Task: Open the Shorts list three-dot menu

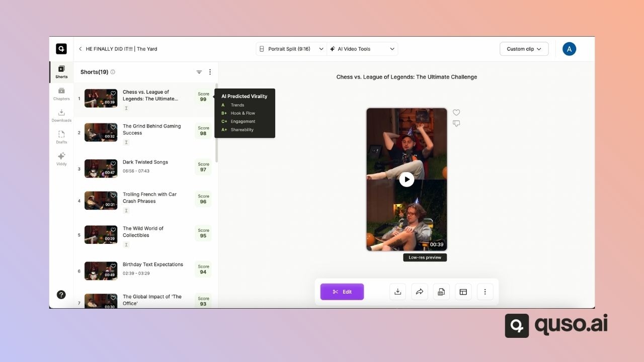Action: (210, 72)
